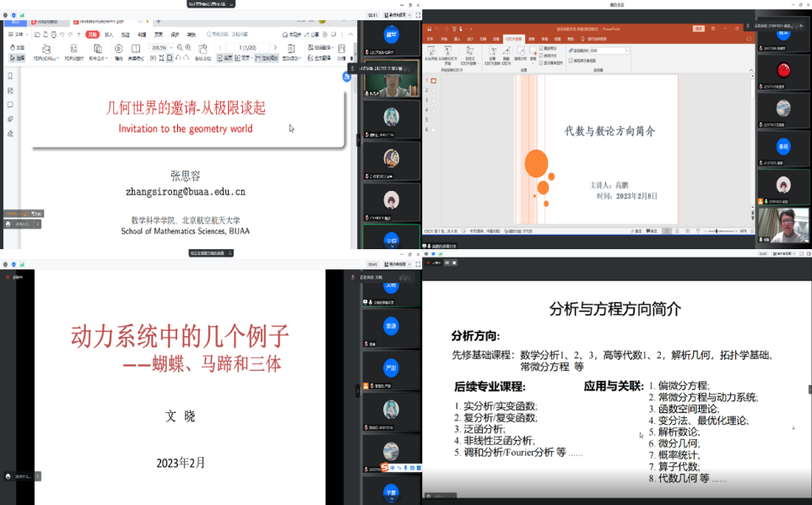Viewport: 812px width, 505px height.
Task: Click the highlighted 开始 tab button
Action: (x=92, y=35)
